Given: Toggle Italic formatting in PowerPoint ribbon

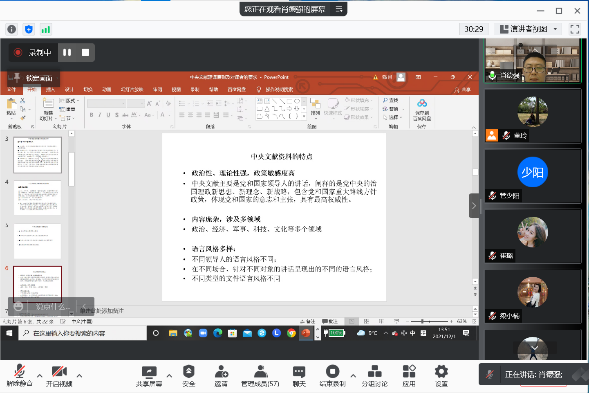Looking at the screenshot, I should click(x=100, y=115).
